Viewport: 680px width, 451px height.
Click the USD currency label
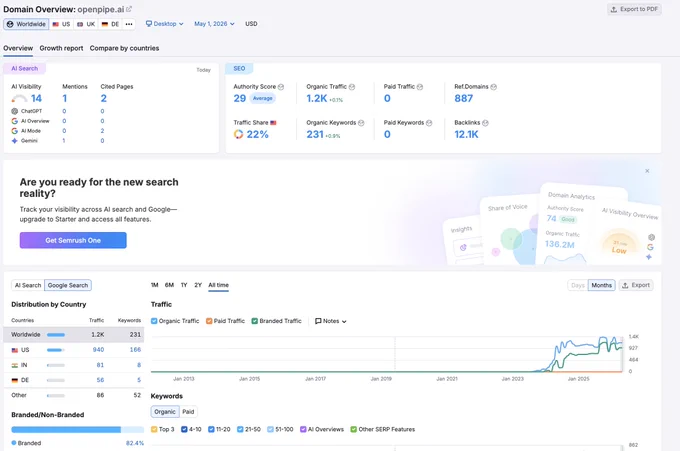pos(251,24)
